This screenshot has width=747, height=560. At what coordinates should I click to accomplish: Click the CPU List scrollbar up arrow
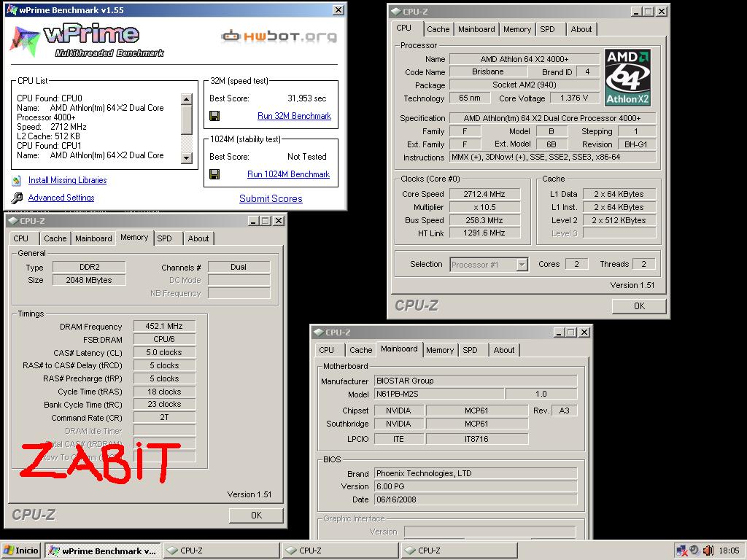(x=187, y=99)
